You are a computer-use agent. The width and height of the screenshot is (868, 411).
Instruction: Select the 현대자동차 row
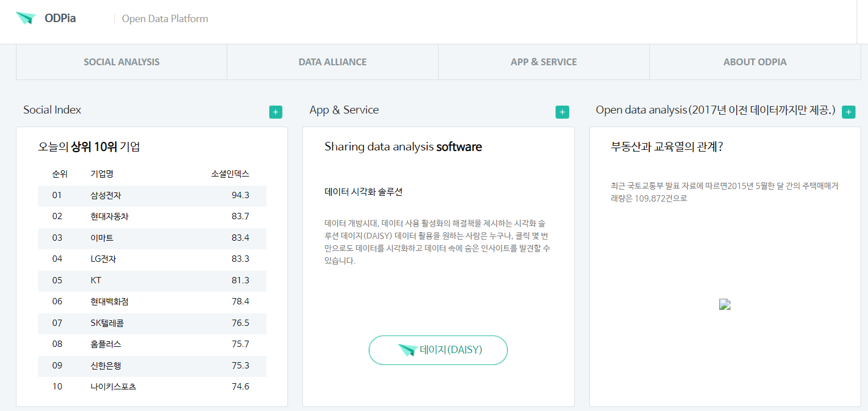(x=152, y=216)
